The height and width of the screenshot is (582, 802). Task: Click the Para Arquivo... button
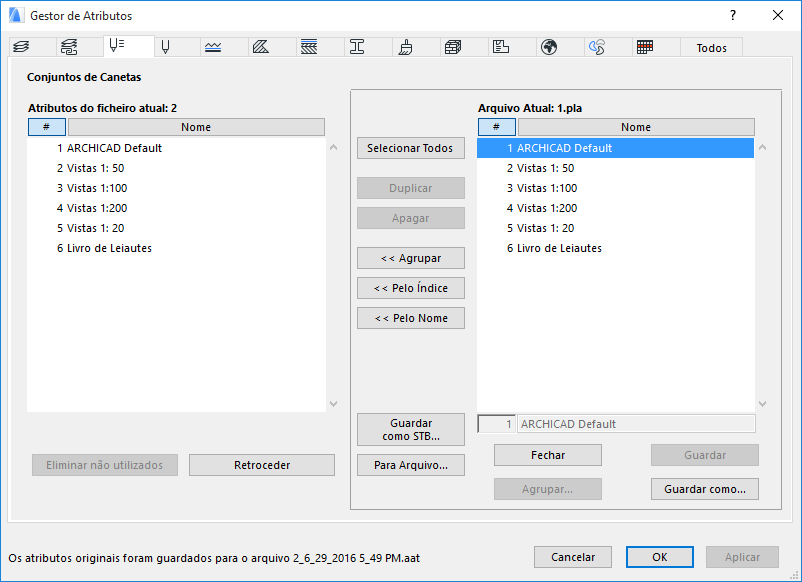[411, 465]
